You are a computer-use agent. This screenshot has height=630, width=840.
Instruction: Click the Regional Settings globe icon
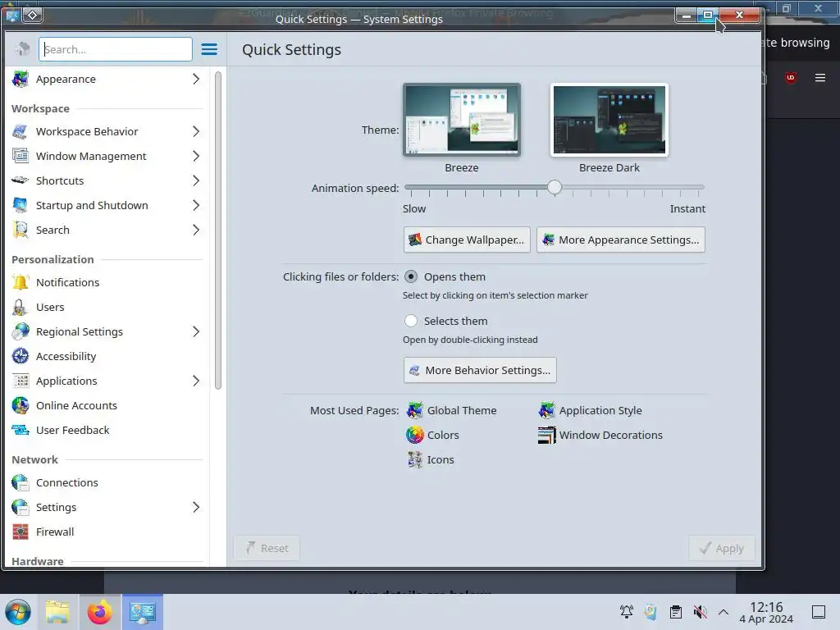point(21,331)
